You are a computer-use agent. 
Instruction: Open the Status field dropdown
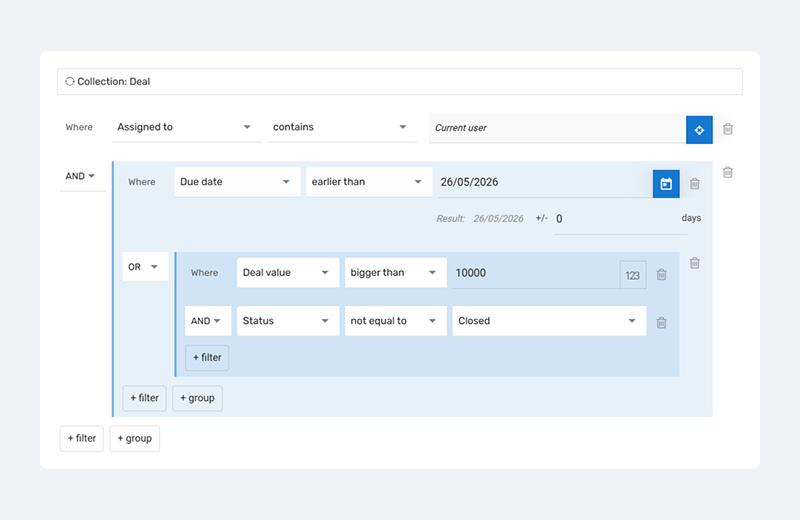point(288,321)
